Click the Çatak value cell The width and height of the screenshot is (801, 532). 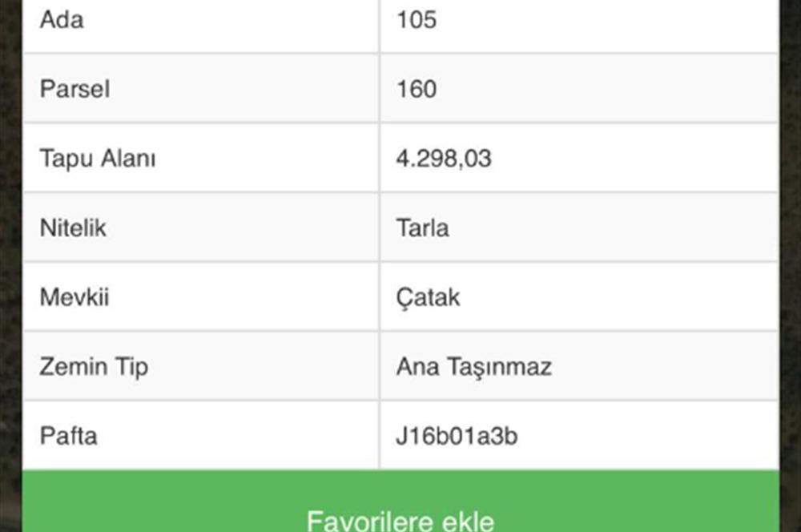pos(427,297)
